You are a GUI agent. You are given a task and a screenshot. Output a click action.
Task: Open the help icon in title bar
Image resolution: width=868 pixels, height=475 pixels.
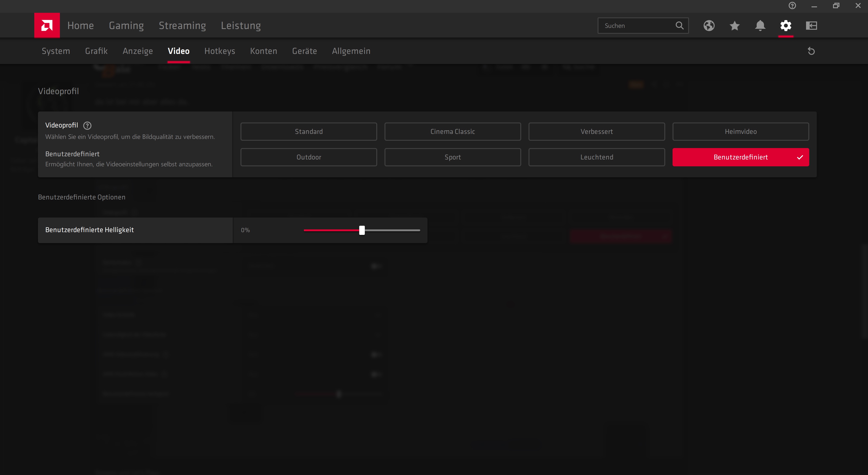[x=792, y=6]
